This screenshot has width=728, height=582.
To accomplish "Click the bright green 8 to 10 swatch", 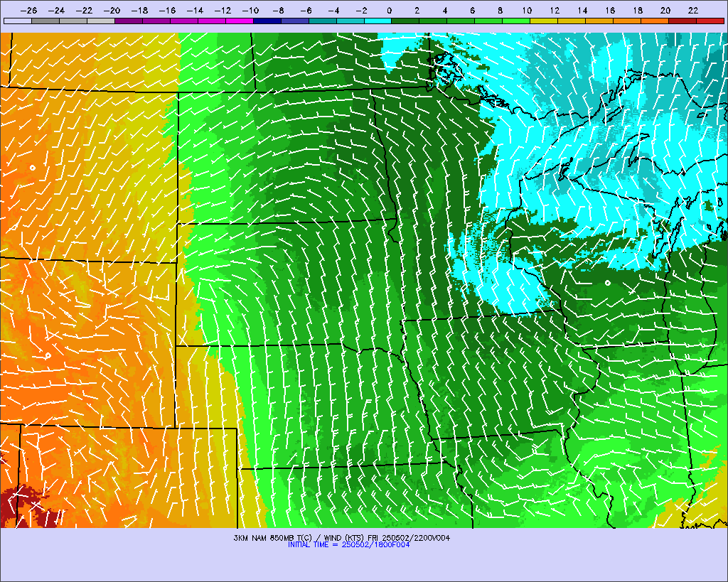I will [516, 21].
